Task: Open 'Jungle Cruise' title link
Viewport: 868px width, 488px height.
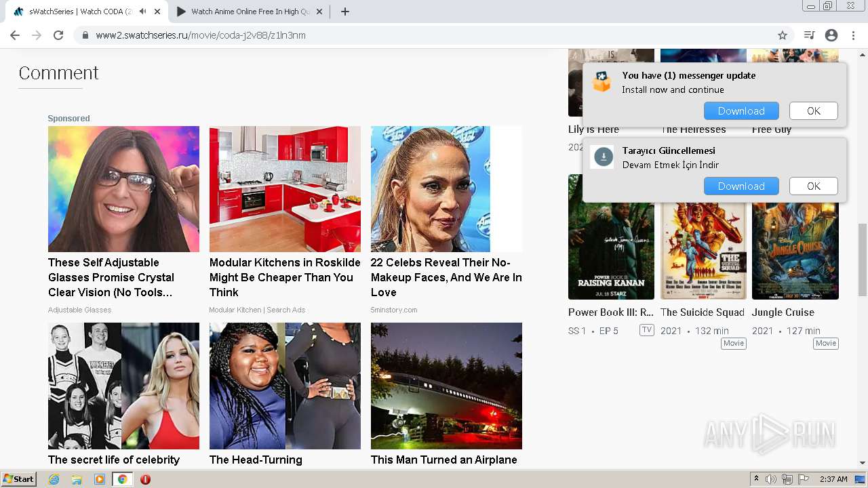Action: (783, 312)
